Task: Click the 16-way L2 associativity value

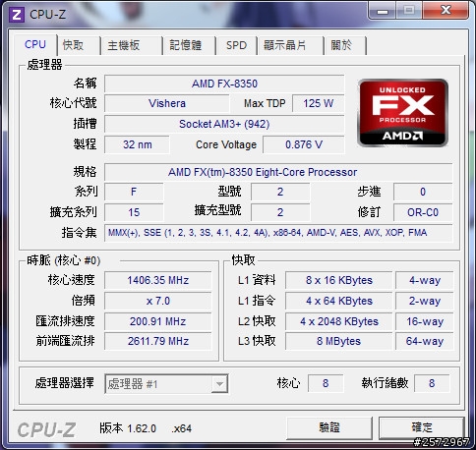Action: 425,321
